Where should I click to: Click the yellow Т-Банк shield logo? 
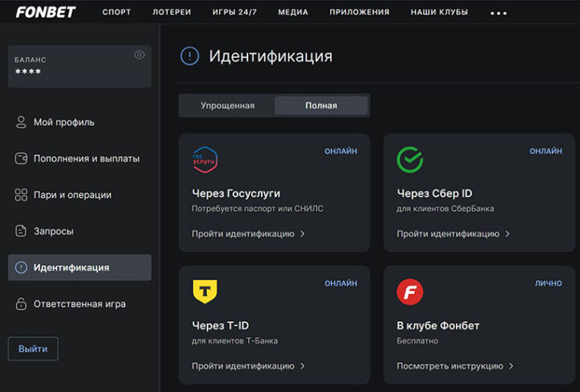(x=205, y=291)
